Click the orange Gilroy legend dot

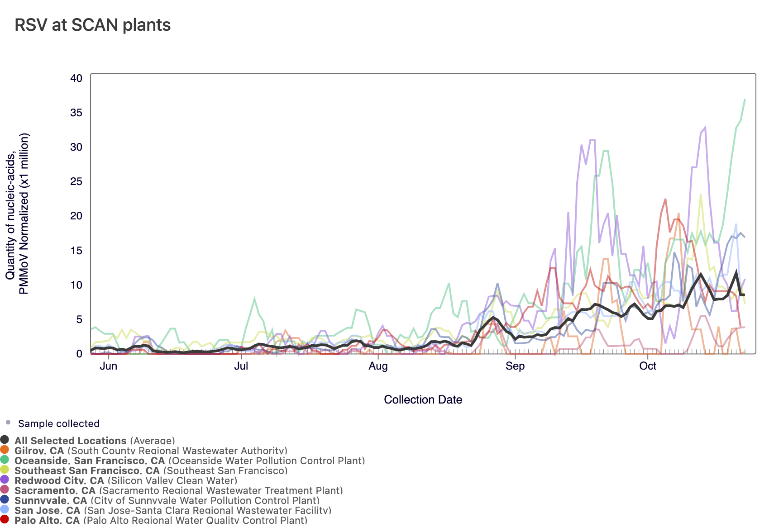pyautogui.click(x=5, y=450)
